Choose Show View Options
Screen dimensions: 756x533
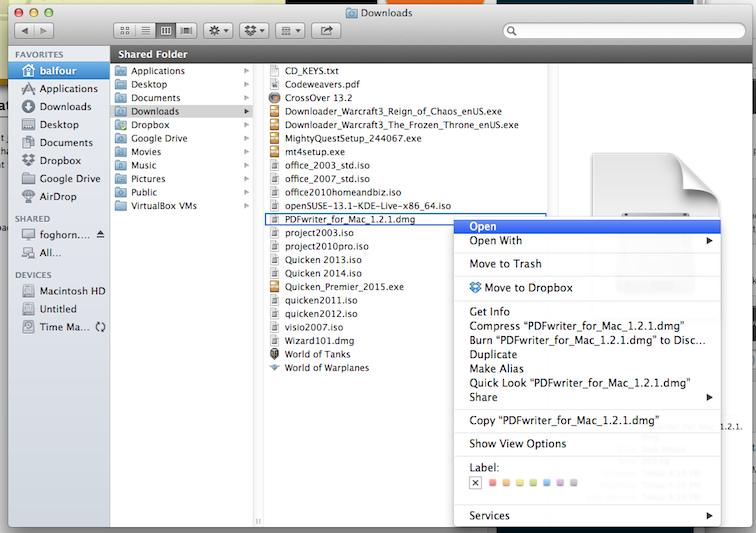point(587,444)
